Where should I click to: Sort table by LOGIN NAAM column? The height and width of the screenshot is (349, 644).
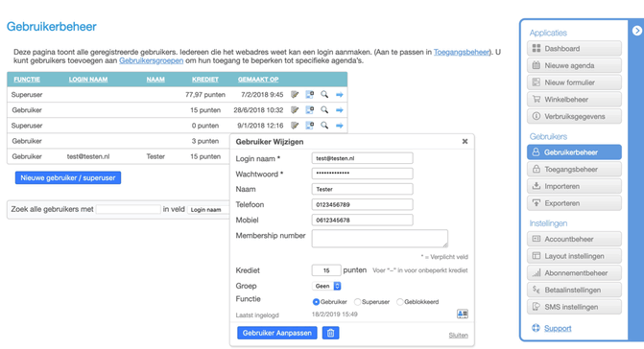[x=88, y=80]
